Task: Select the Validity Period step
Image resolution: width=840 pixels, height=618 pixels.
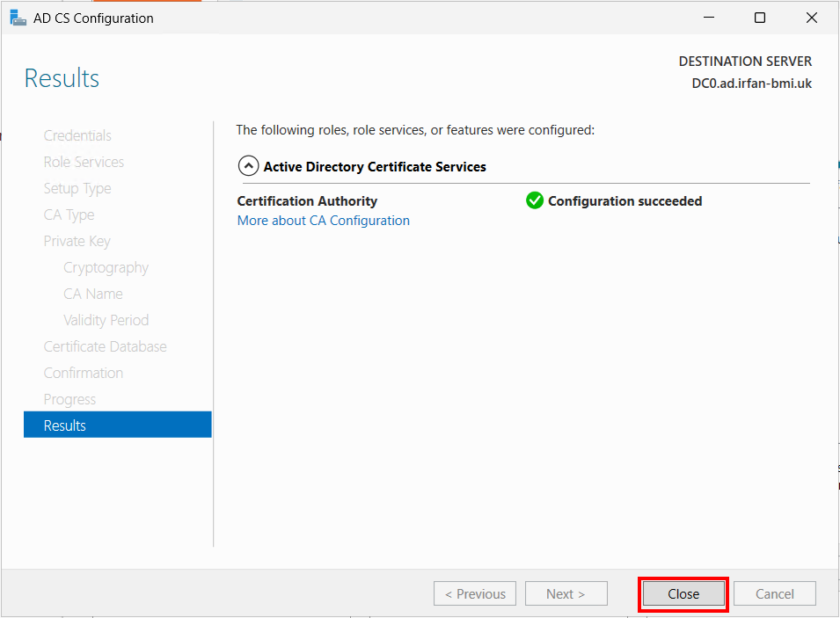Action: pyautogui.click(x=106, y=320)
